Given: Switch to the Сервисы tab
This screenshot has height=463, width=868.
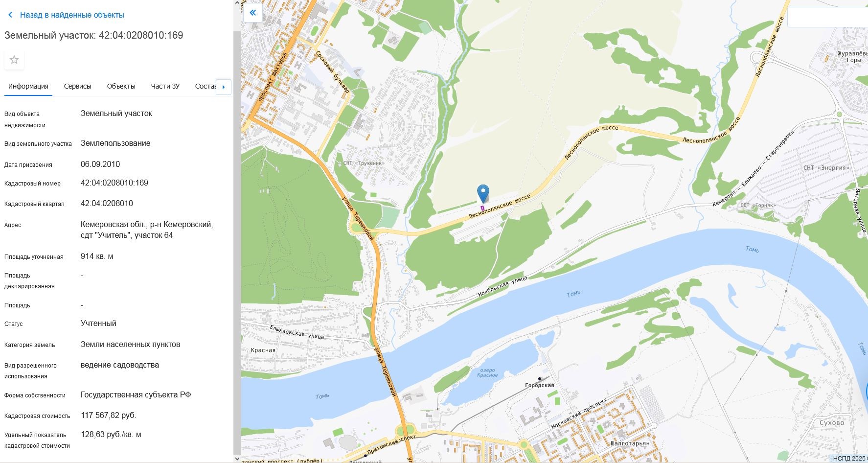Looking at the screenshot, I should 78,86.
